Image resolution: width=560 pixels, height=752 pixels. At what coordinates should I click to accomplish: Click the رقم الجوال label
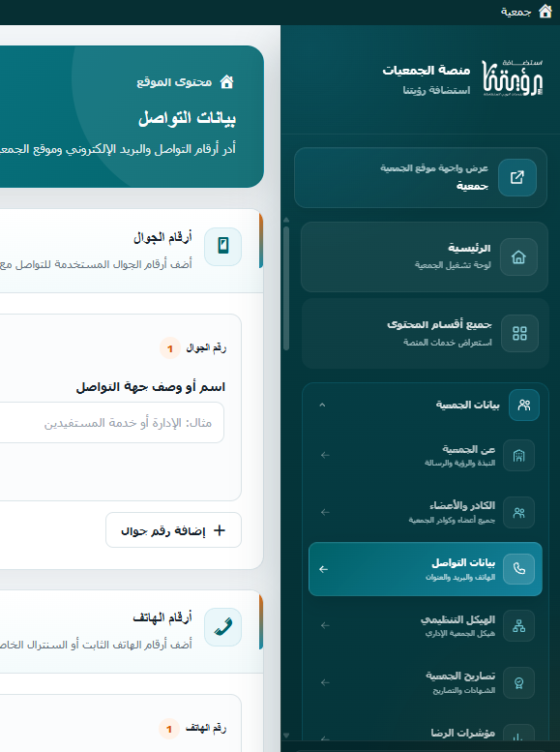coord(206,348)
